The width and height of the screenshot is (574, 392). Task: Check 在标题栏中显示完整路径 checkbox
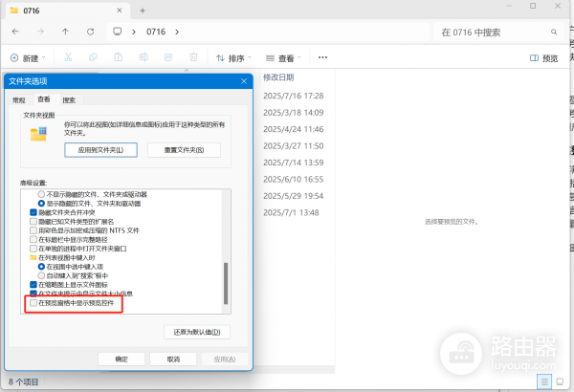coord(33,239)
